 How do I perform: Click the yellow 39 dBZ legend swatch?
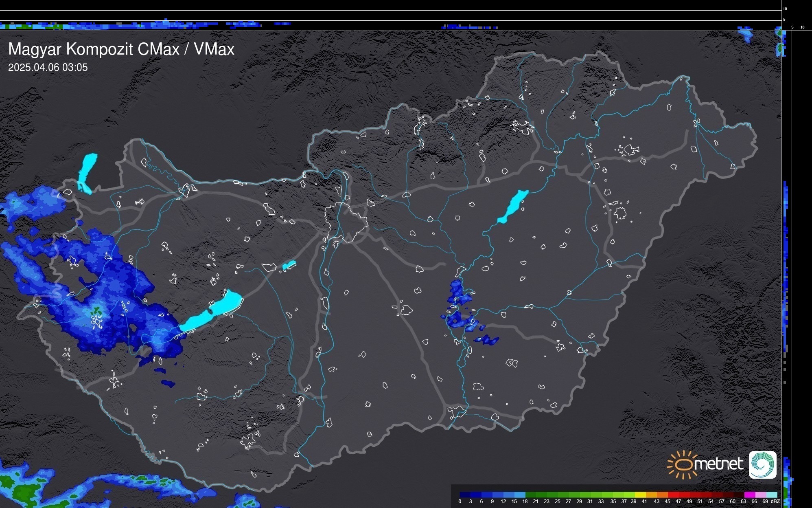click(x=640, y=495)
